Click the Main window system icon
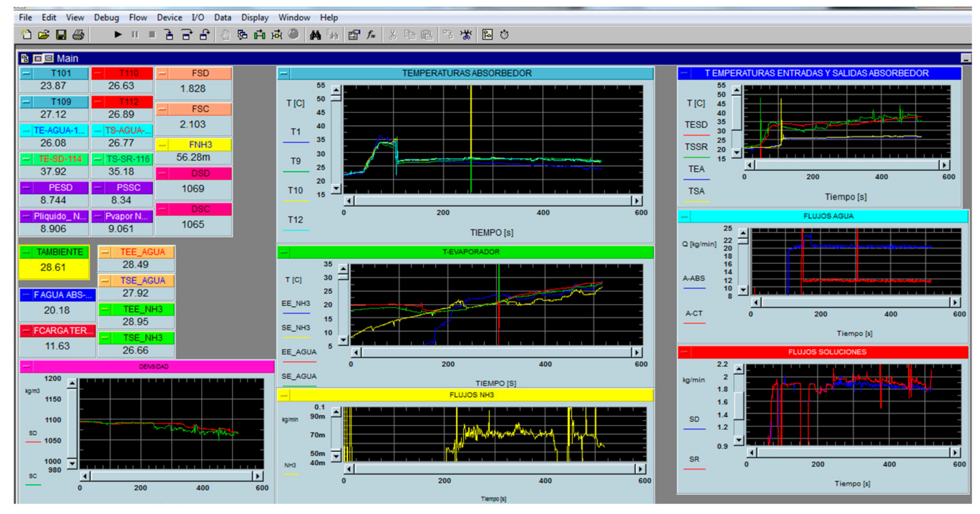 (x=25, y=58)
